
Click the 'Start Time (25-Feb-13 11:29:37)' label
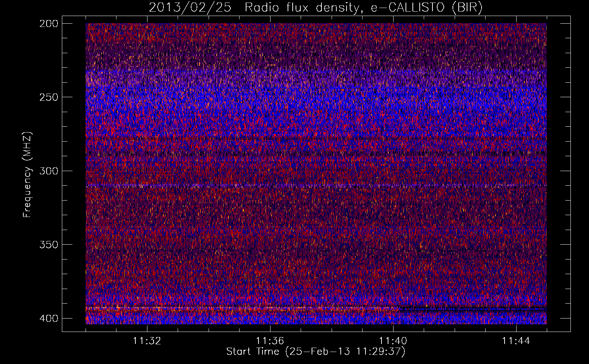click(316, 352)
